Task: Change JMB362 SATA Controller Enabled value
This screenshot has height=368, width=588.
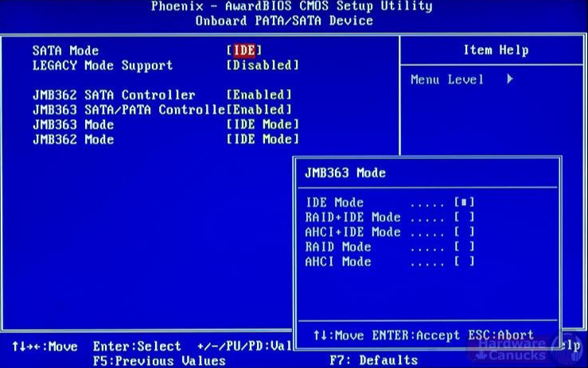Action: point(259,95)
